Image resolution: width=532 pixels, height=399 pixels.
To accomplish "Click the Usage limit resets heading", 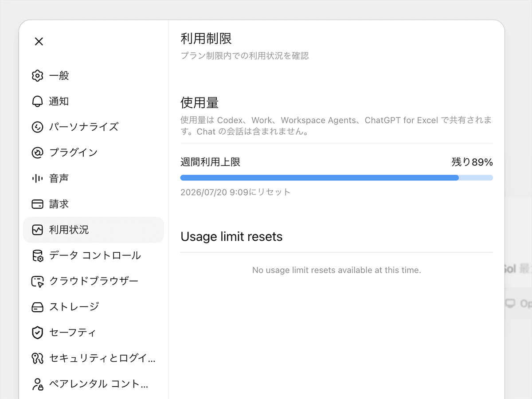I will (231, 237).
